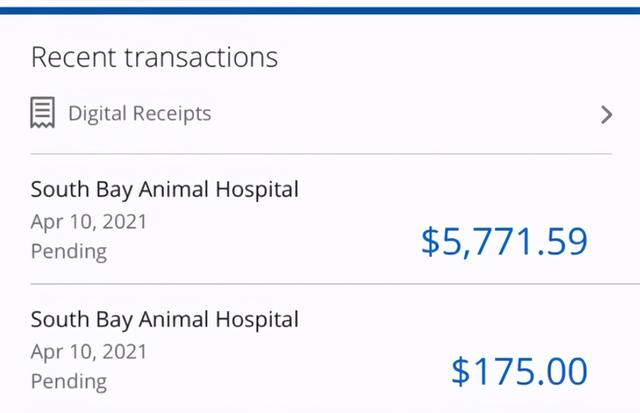The height and width of the screenshot is (413, 640).
Task: Click the divider between the two transactions
Action: [x=335, y=284]
